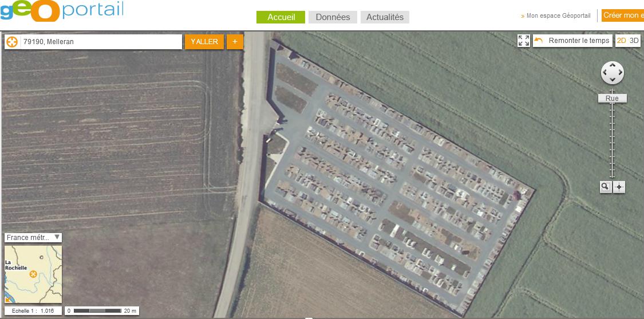Image resolution: width=644 pixels, height=319 pixels.
Task: Open the Données tab
Action: 333,17
